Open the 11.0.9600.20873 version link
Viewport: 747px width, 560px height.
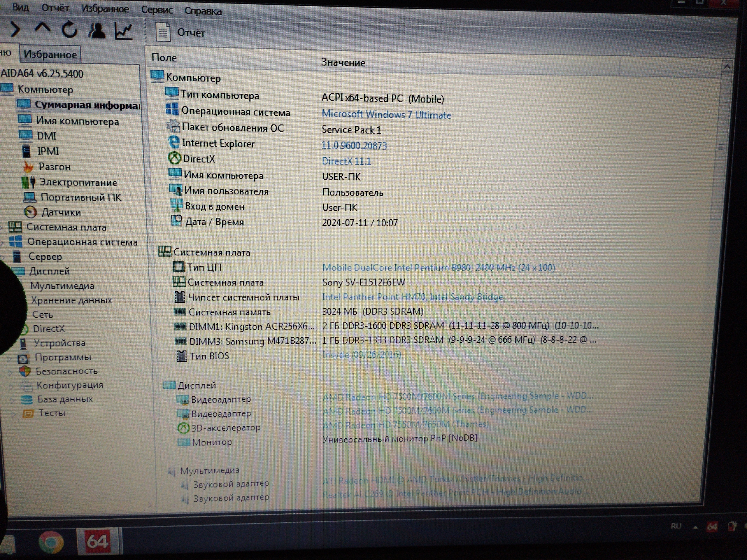tap(354, 146)
